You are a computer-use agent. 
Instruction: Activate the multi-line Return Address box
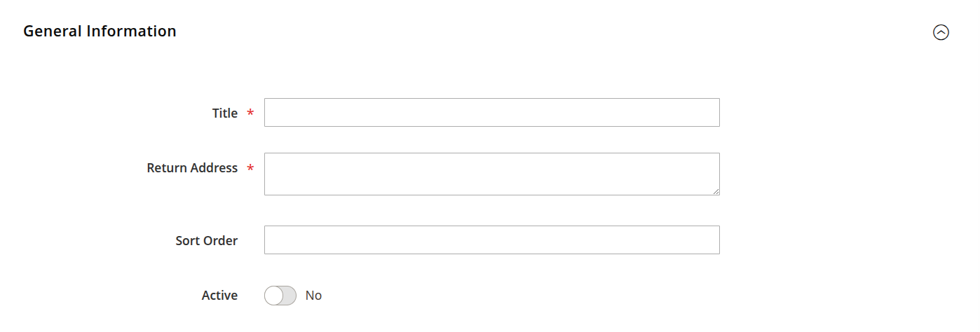491,174
